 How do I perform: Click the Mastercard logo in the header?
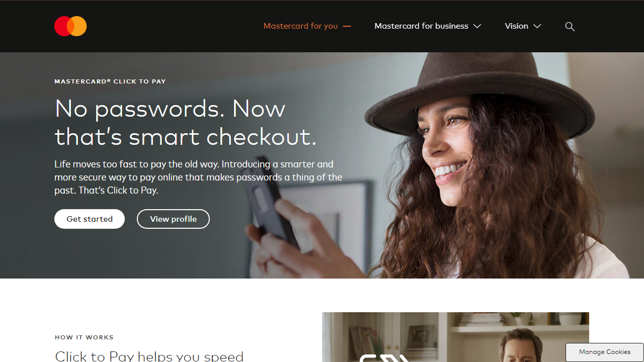[x=70, y=26]
